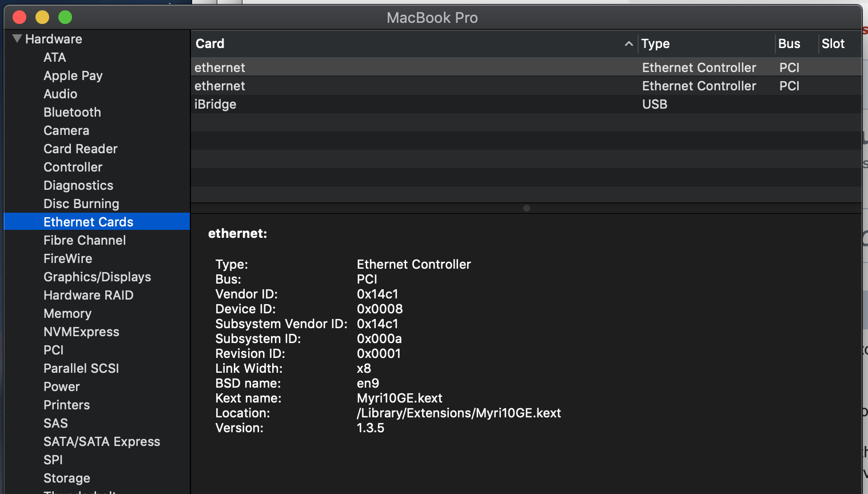868x494 pixels.
Task: Open Memory information
Action: tap(67, 313)
